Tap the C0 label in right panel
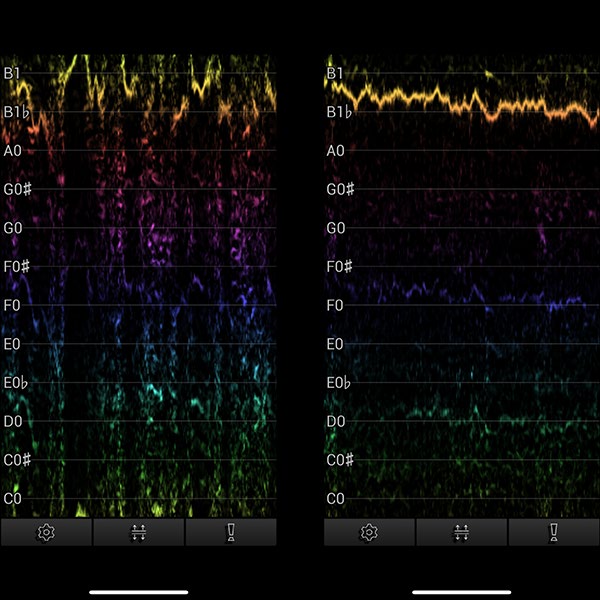This screenshot has height=600, width=600. coord(335,498)
